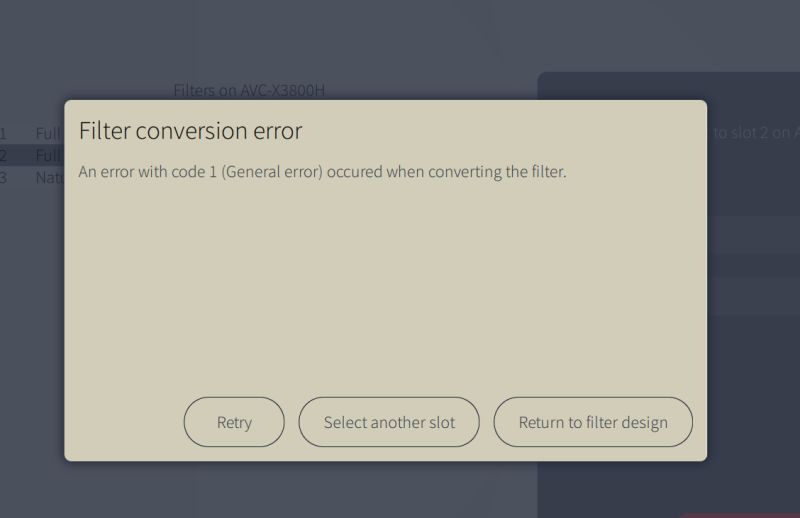Select slot 3 filter row behind dialog

click(x=47, y=177)
